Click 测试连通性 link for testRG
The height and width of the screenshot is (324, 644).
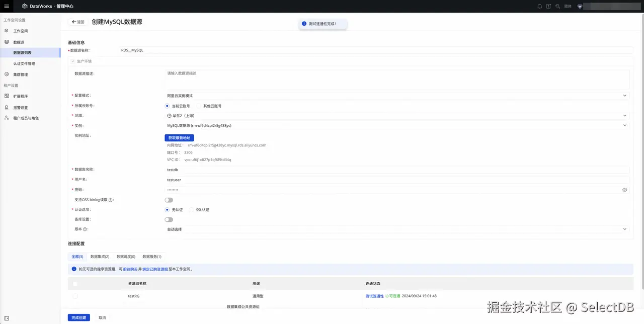point(374,296)
